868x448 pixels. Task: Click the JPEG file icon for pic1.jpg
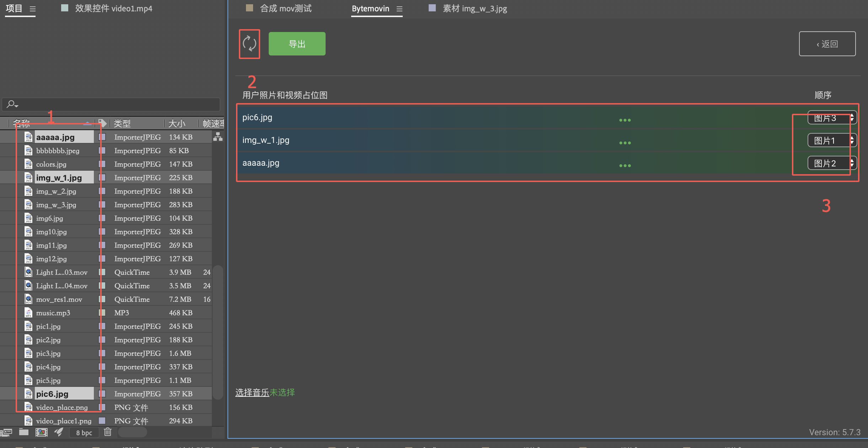click(28, 326)
